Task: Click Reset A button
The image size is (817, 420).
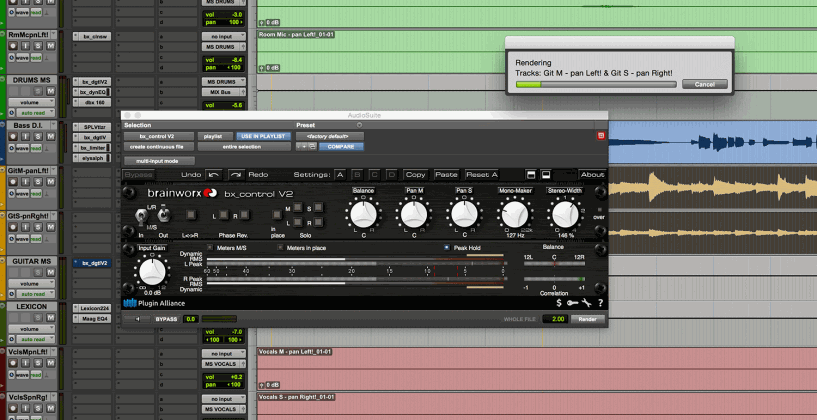Action: [482, 175]
